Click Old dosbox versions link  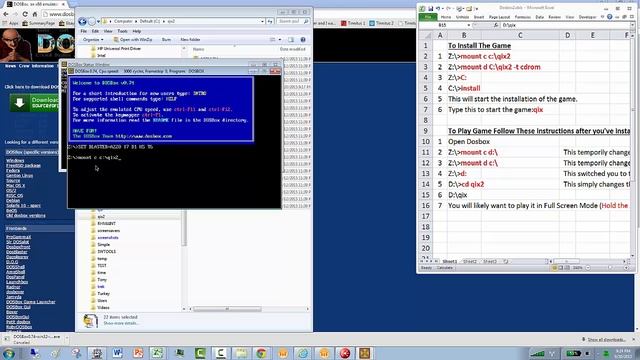[26, 216]
